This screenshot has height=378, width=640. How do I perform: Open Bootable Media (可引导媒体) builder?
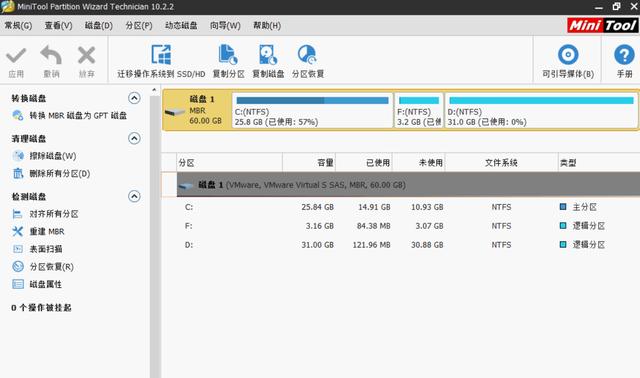pos(568,61)
